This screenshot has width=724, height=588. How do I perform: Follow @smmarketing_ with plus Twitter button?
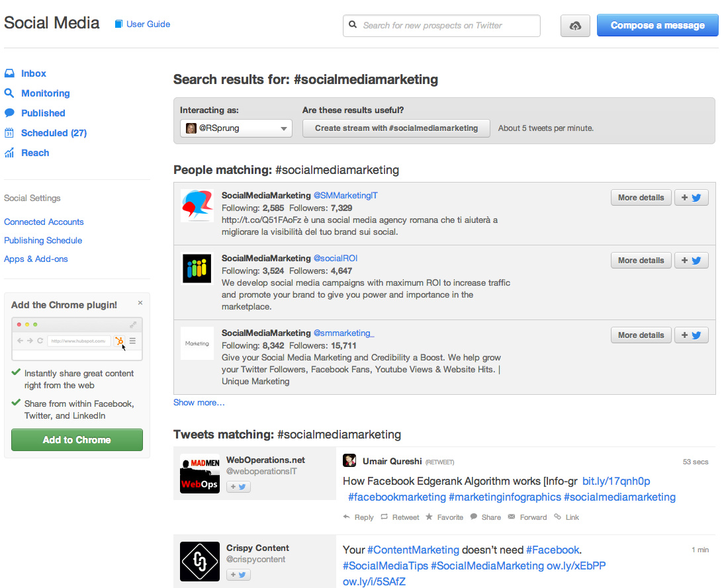(x=691, y=335)
